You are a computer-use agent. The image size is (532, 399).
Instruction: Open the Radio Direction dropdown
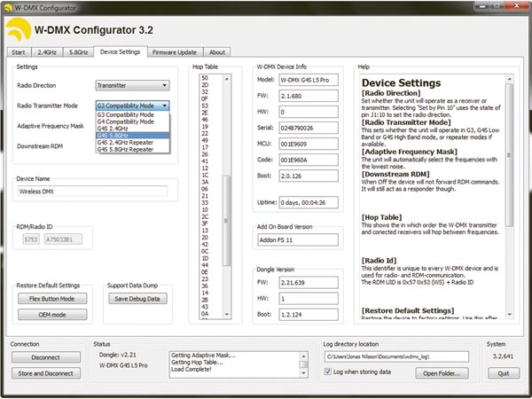pos(132,85)
